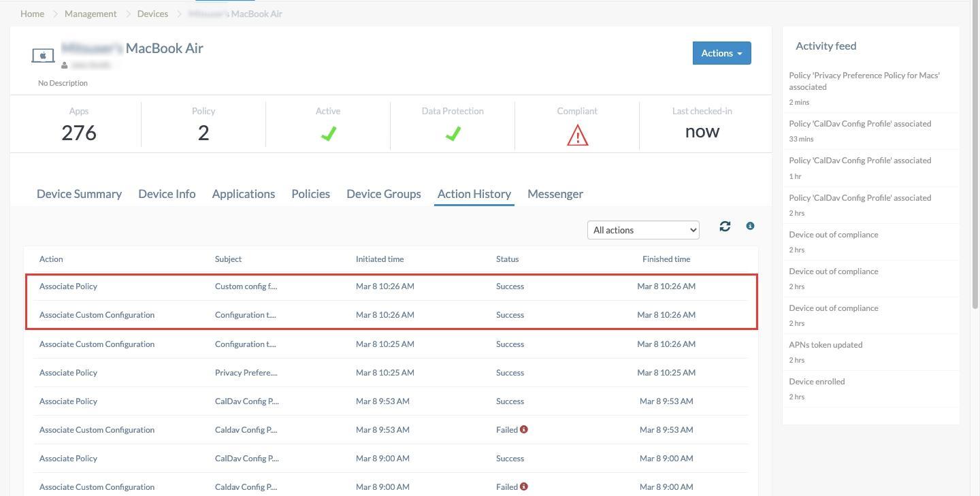Click the red error icon on the 9:00 AM Failed row
Viewport: 980px width, 496px height.
pyautogui.click(x=524, y=486)
